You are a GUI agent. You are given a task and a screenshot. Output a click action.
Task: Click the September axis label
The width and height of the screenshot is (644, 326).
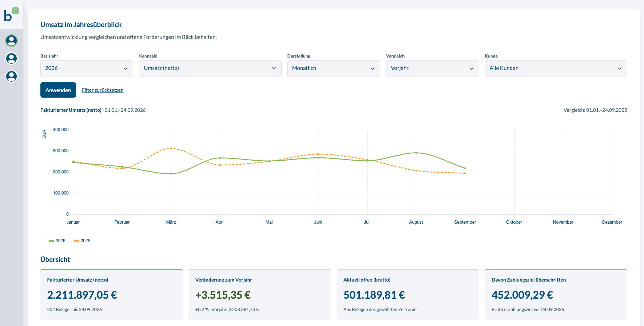pyautogui.click(x=465, y=222)
